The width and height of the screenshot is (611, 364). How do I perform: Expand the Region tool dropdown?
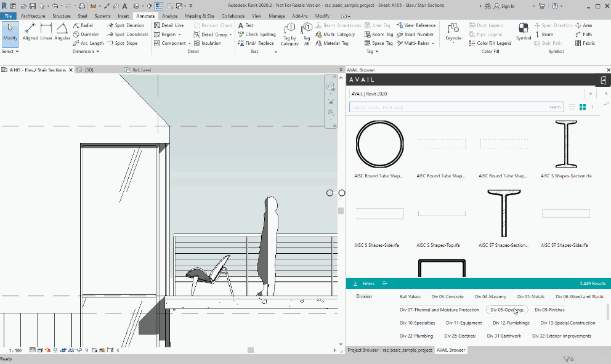tap(179, 34)
